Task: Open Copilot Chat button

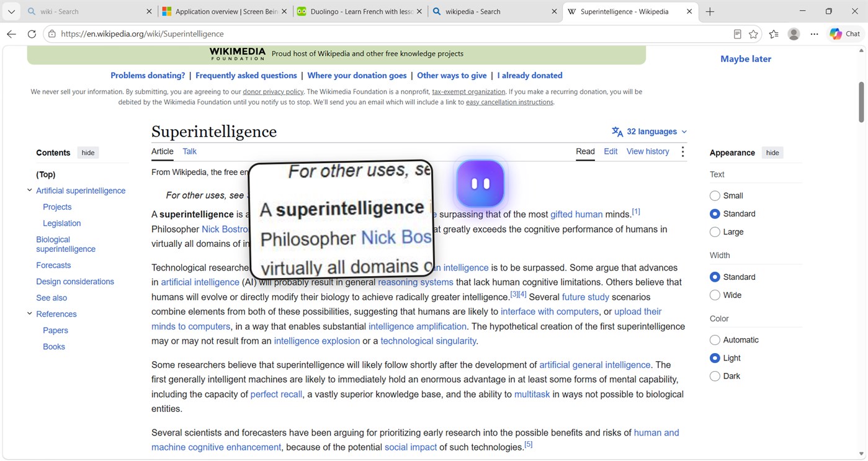Action: click(845, 34)
